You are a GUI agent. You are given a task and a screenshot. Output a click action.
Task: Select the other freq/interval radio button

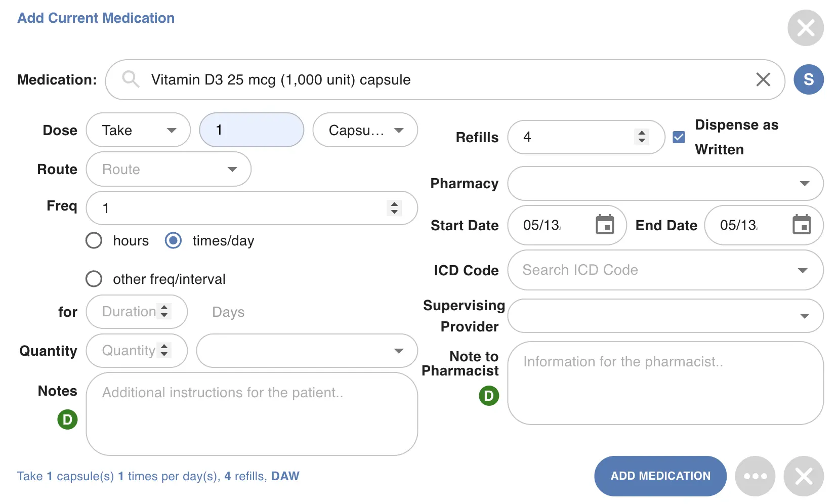point(94,279)
